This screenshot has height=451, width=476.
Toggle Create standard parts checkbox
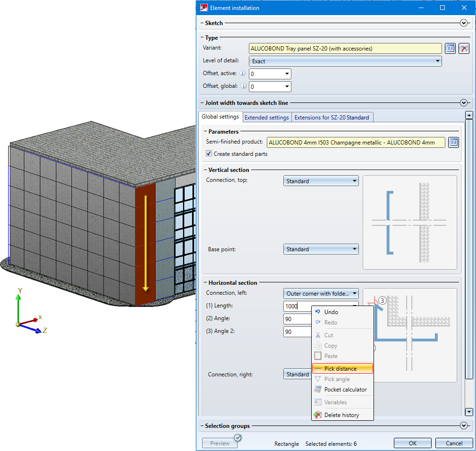coord(209,154)
